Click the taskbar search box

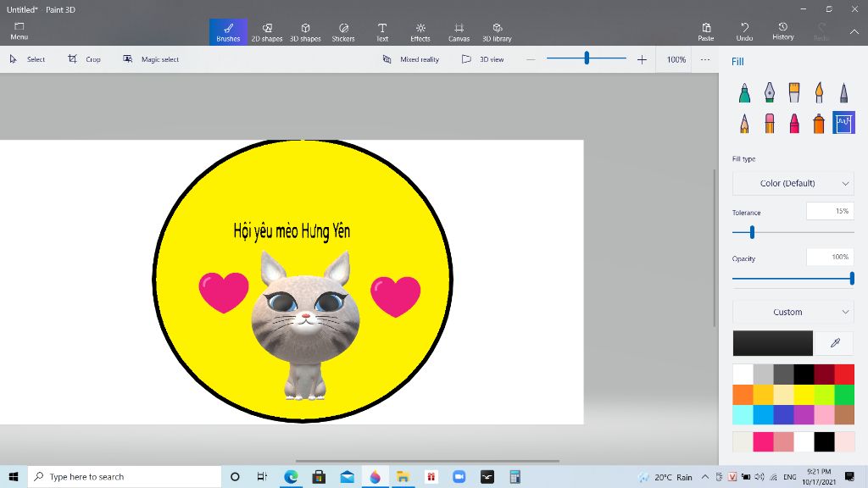click(x=125, y=476)
